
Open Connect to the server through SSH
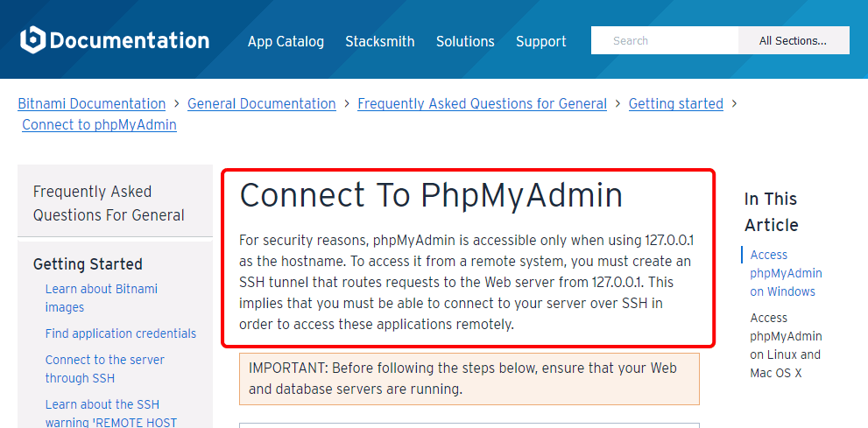pos(104,368)
